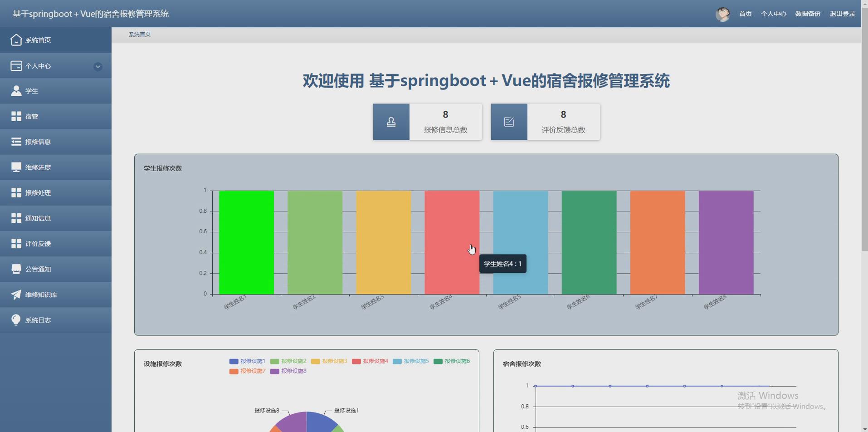The height and width of the screenshot is (432, 868).
Task: Toggle the 报修设施5 legend entry
Action: tap(410, 361)
